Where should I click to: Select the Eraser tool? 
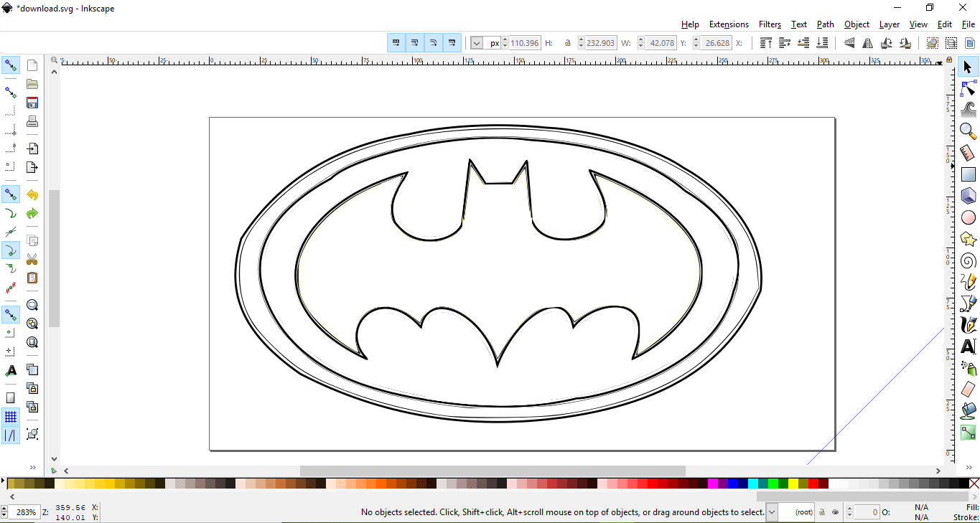coord(968,390)
